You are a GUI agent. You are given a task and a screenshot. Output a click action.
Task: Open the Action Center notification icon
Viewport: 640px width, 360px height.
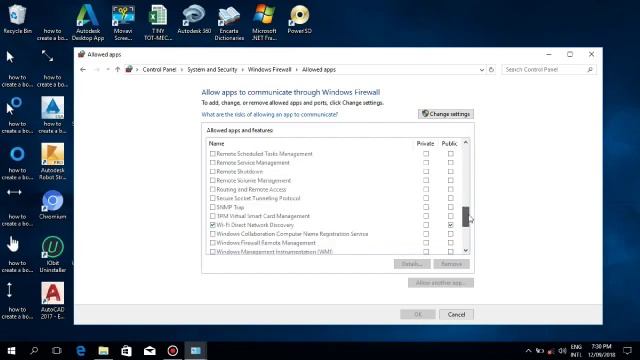click(628, 351)
